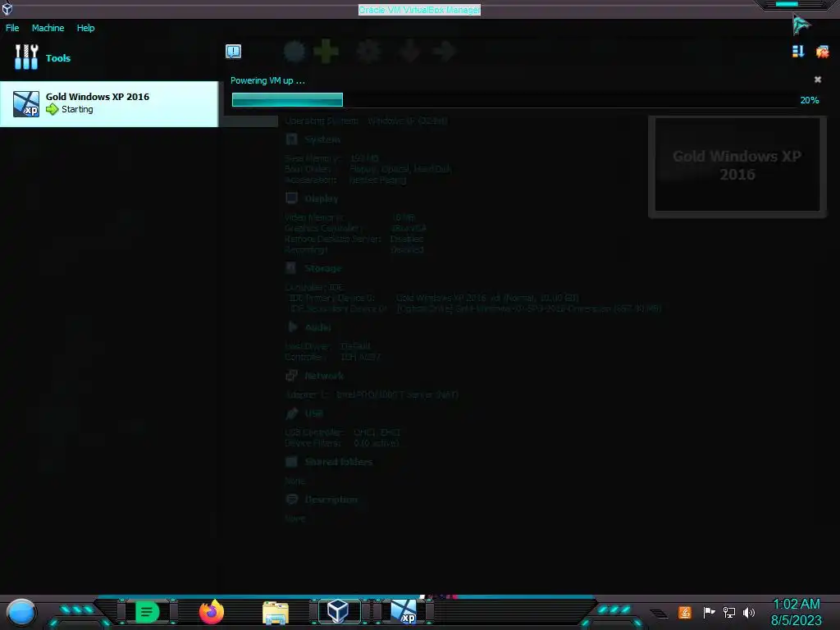The image size is (840, 630).
Task: Click the dimmed Display section header
Action: (x=321, y=199)
